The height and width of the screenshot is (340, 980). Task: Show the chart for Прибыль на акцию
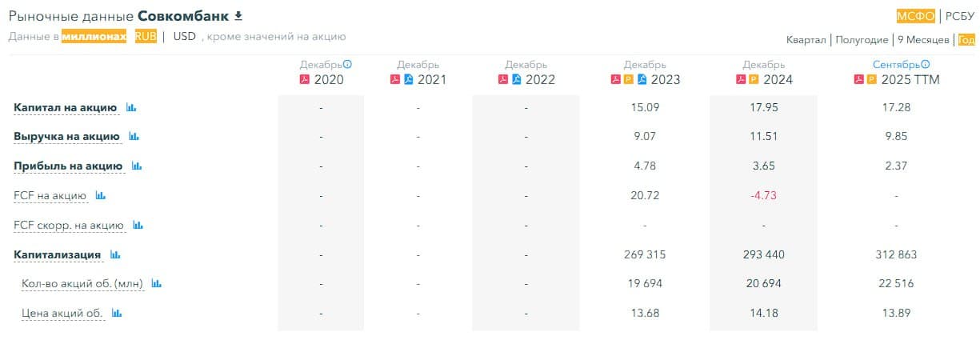(137, 166)
